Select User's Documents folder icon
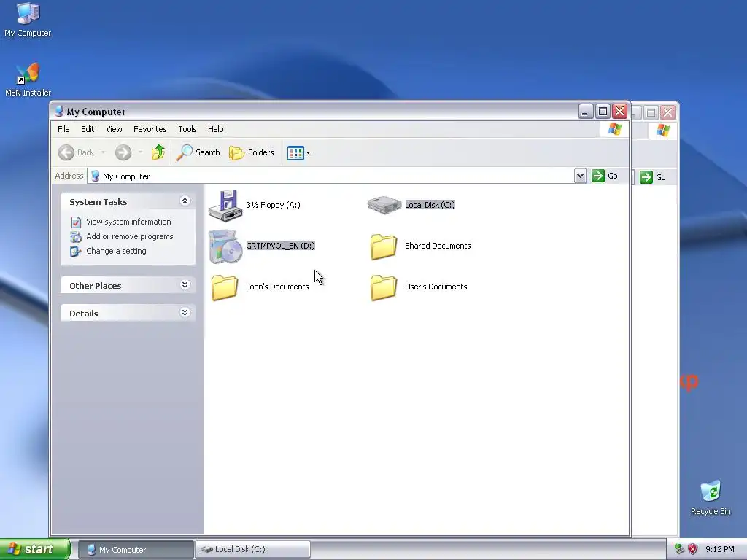 pyautogui.click(x=384, y=287)
